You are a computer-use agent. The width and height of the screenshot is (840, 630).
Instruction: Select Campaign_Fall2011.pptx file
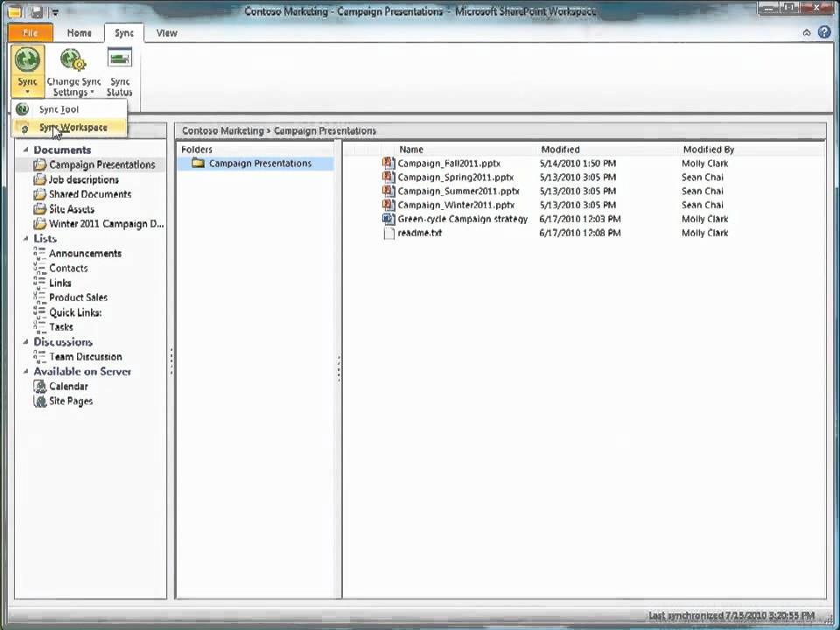(448, 164)
